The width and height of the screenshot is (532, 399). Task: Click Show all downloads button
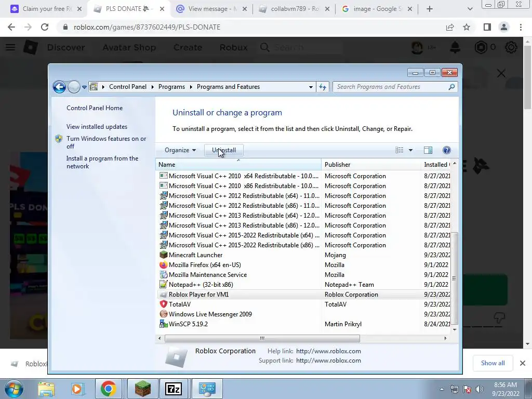493,363
